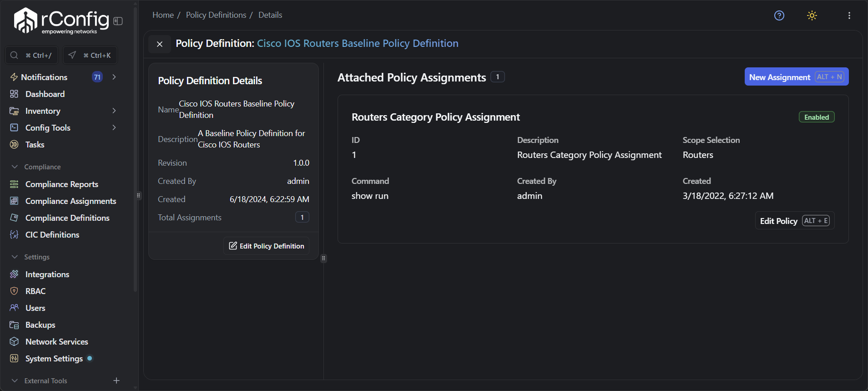
Task: Click the Integrations icon
Action: pyautogui.click(x=14, y=274)
